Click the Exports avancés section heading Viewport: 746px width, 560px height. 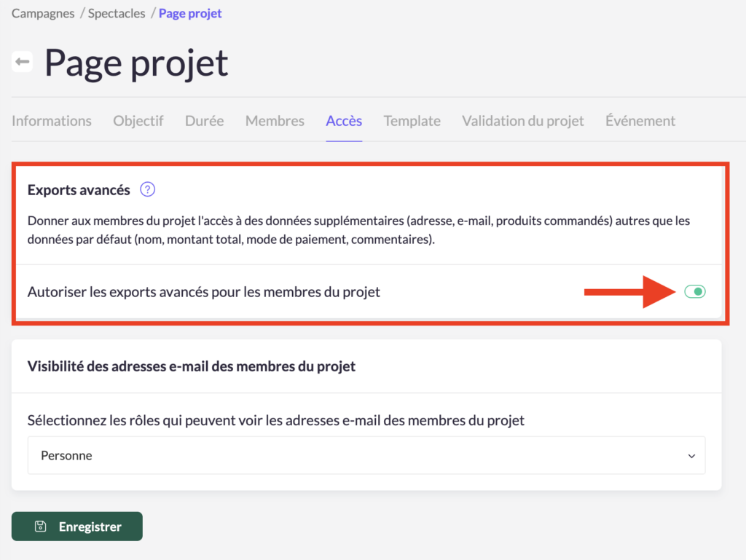point(79,190)
